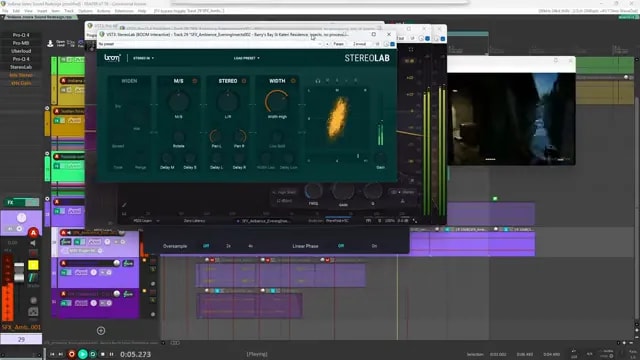Click the add track plus icon

coord(101,331)
